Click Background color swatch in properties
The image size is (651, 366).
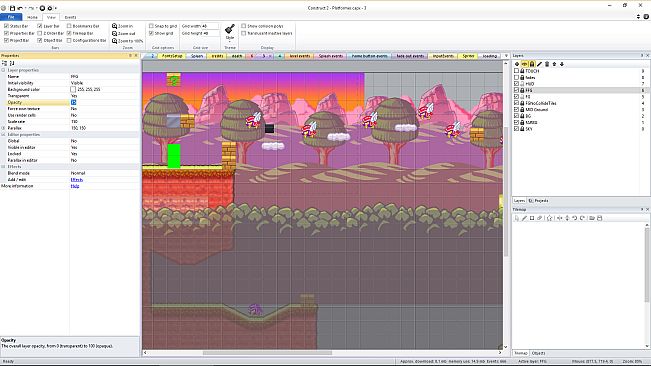73,89
